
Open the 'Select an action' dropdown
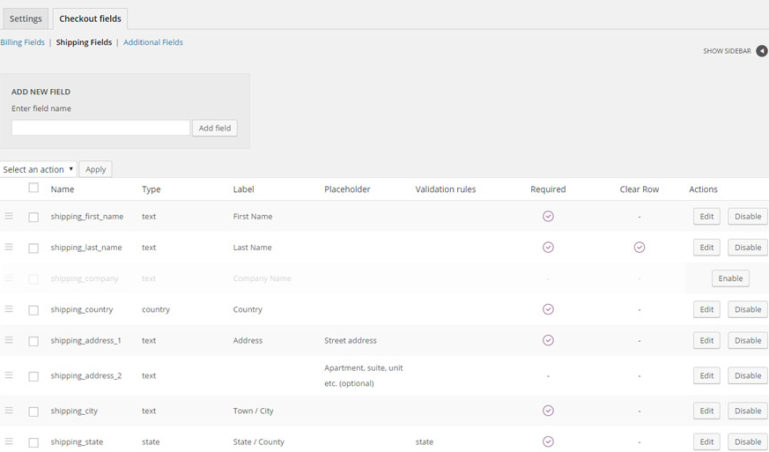click(x=38, y=170)
